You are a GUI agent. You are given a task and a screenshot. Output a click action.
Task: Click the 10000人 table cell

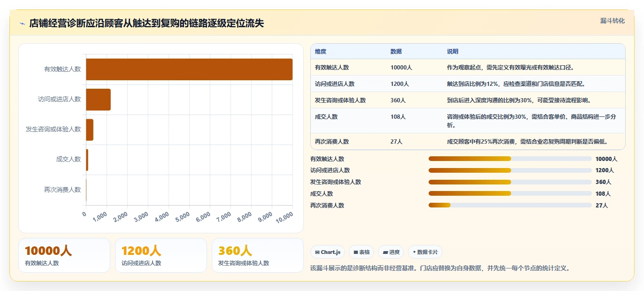[401, 68]
